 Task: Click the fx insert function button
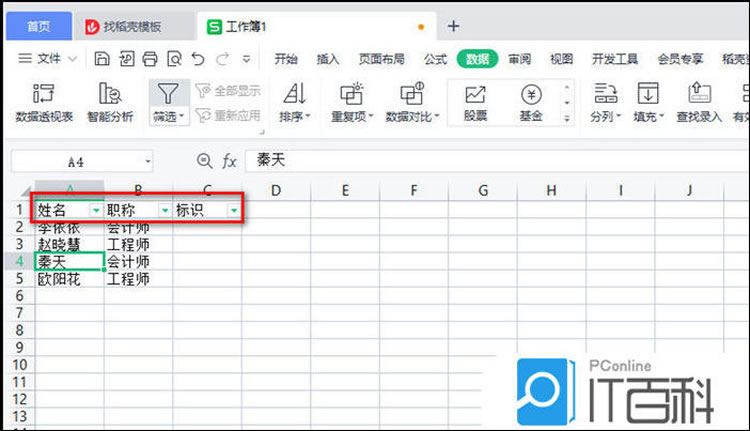point(230,161)
